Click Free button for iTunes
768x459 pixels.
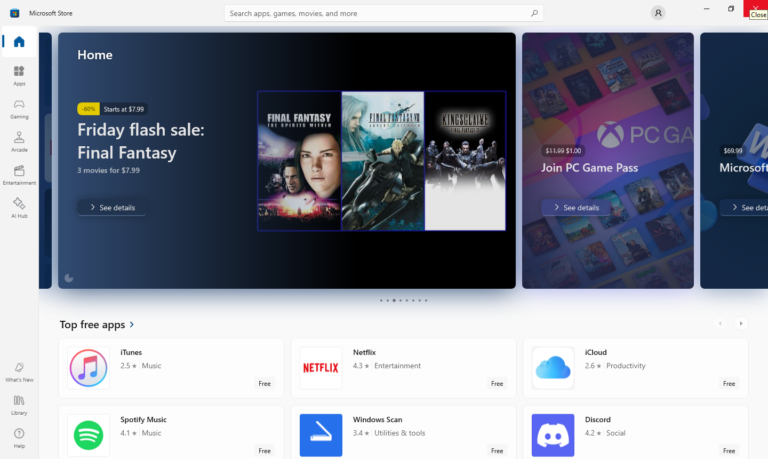(x=264, y=384)
